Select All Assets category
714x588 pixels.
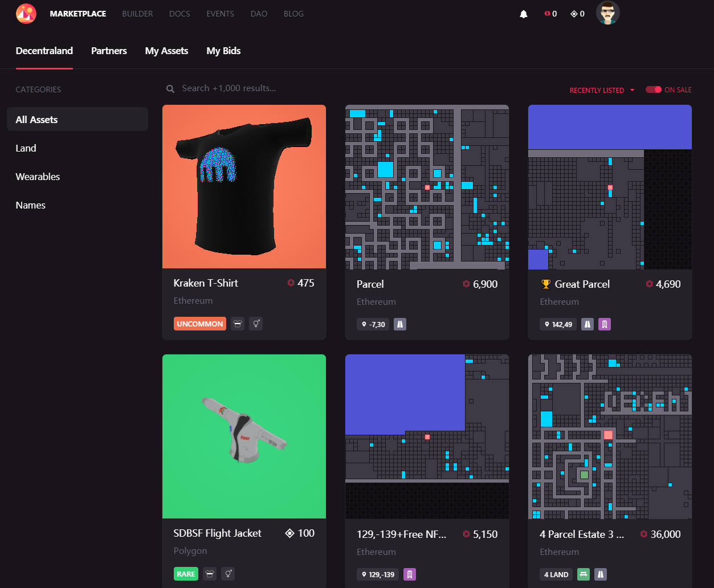click(77, 120)
